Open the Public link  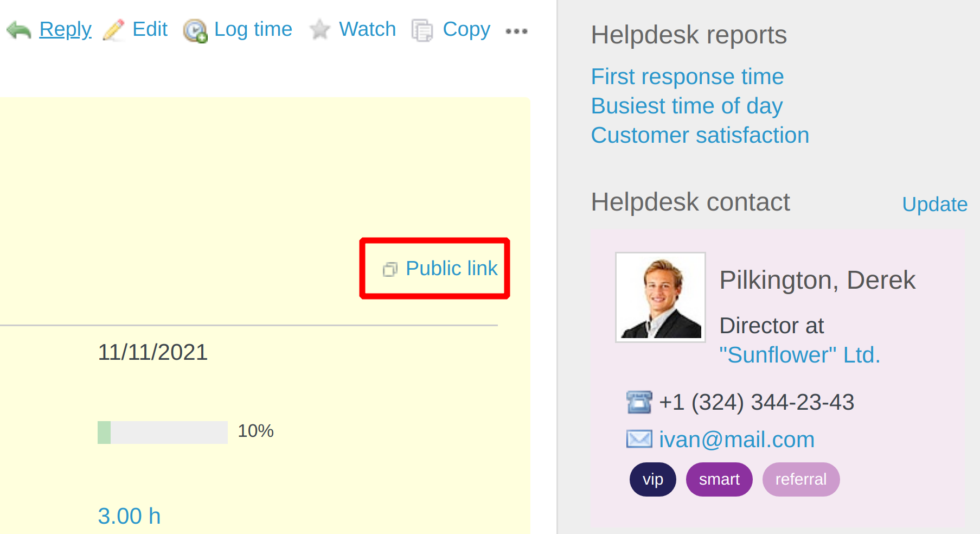pos(451,268)
